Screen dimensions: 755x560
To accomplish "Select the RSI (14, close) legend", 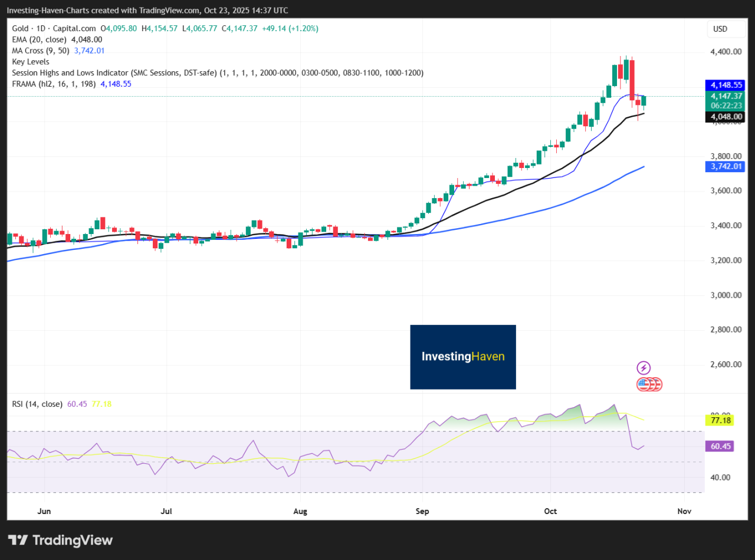I will [37, 404].
